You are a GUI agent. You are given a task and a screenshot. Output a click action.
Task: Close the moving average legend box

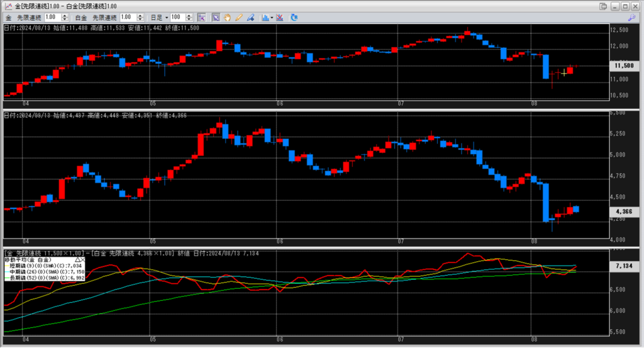click(x=82, y=259)
